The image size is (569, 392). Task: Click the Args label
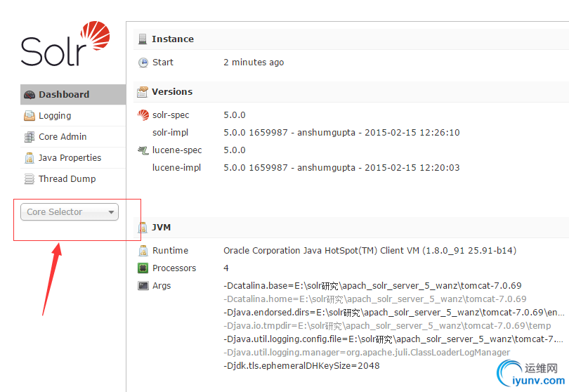coord(162,286)
